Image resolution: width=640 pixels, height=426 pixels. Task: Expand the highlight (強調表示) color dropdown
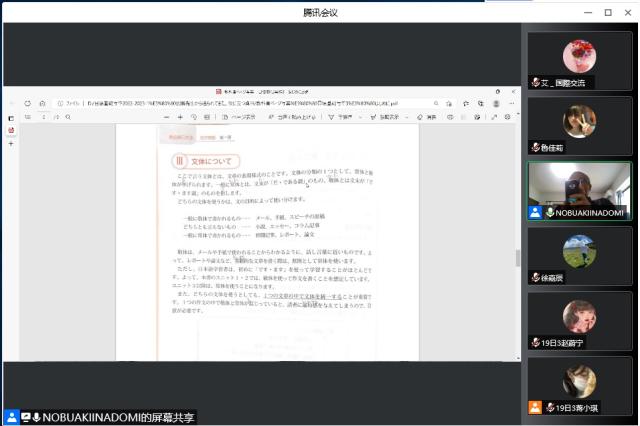(x=409, y=117)
